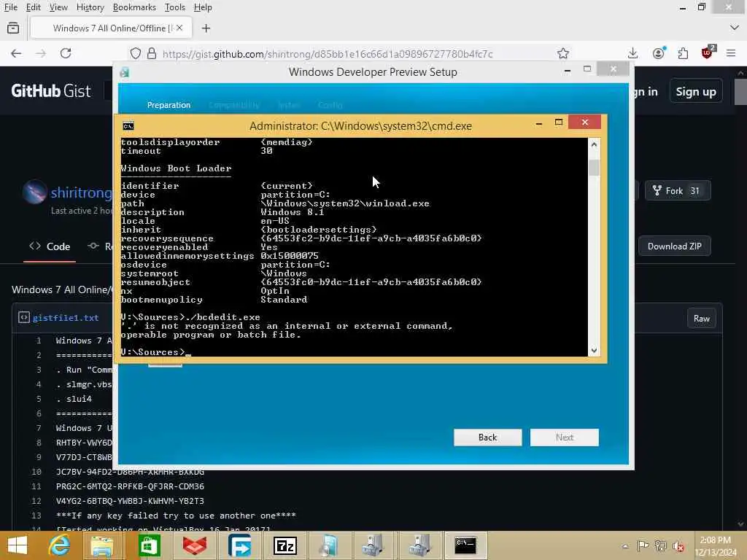Image resolution: width=747 pixels, height=560 pixels.
Task: Click the Download ZIP button
Action: (674, 246)
